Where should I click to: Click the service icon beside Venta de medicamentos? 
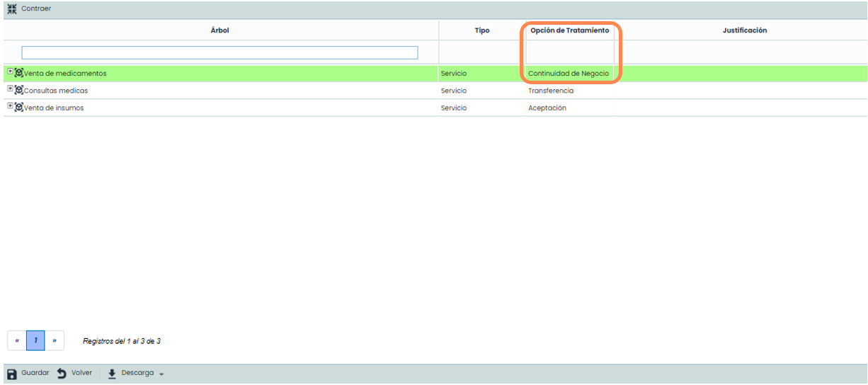19,73
